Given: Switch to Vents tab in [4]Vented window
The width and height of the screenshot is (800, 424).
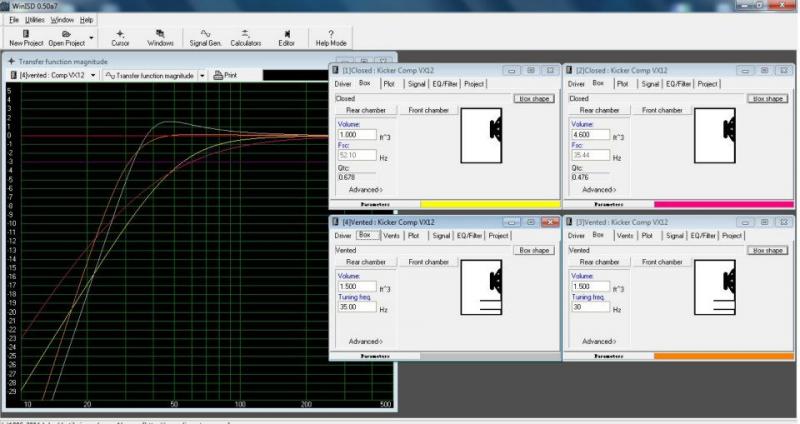Looking at the screenshot, I should 391,235.
